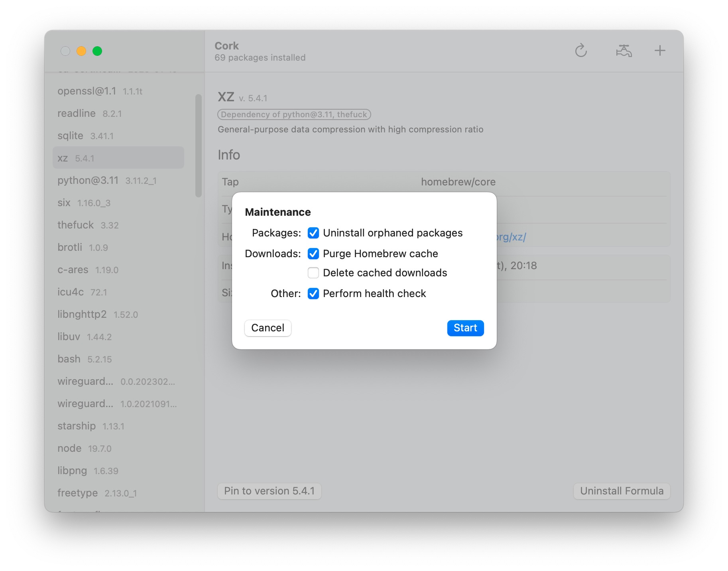728x571 pixels.
Task: Click the Info section heading
Action: tap(229, 155)
